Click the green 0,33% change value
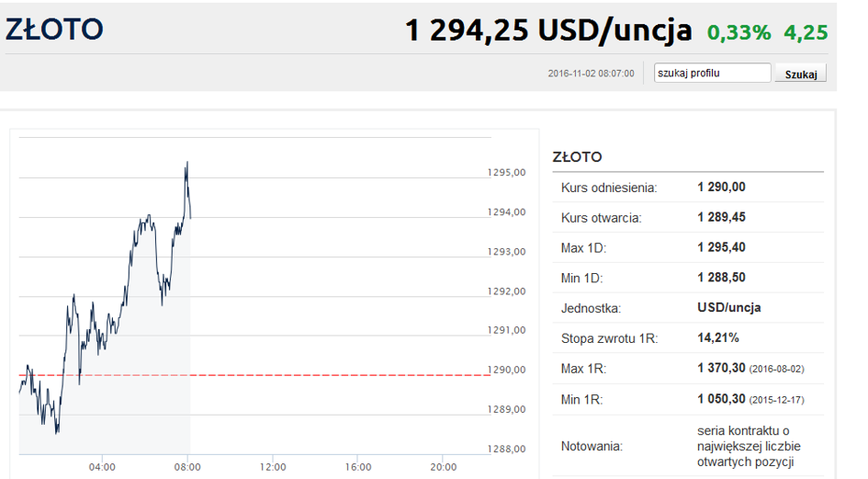The height and width of the screenshot is (479, 868). click(x=739, y=33)
